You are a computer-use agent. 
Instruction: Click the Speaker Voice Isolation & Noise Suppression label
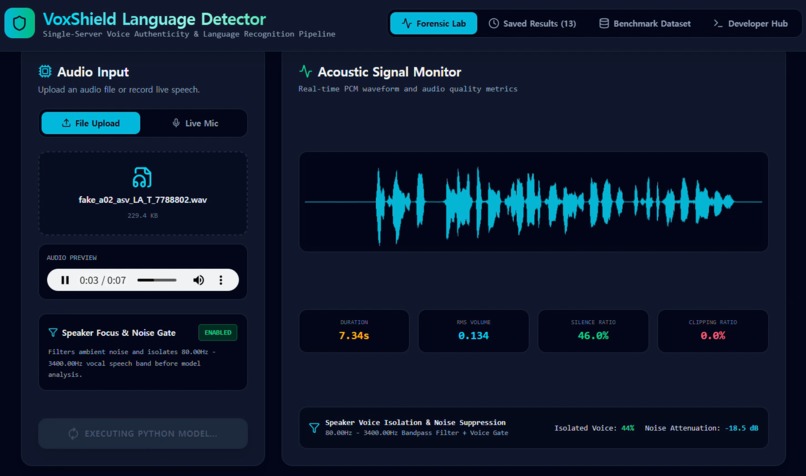point(415,423)
